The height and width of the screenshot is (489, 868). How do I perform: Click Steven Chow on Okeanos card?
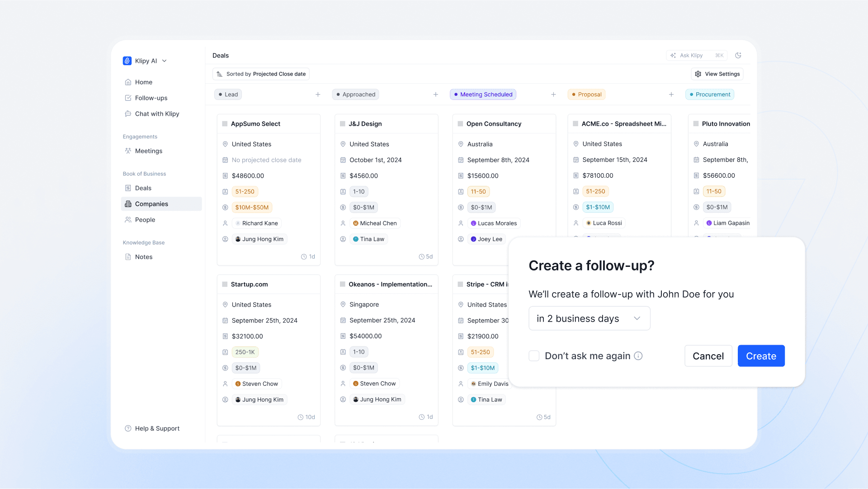pyautogui.click(x=374, y=384)
